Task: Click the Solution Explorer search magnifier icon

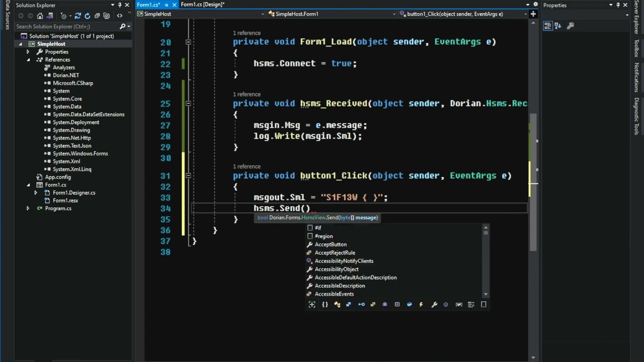Action: 122,26
